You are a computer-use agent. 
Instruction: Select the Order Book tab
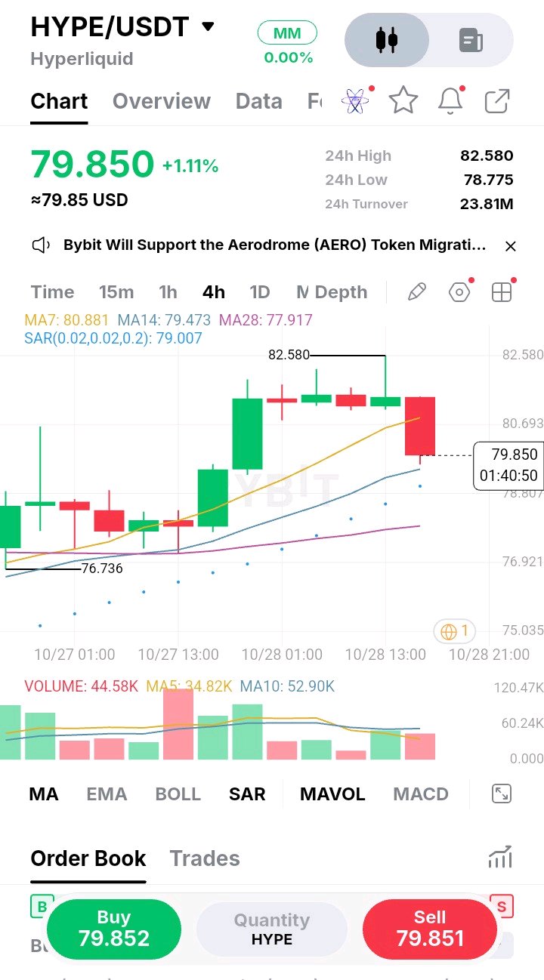tap(88, 858)
